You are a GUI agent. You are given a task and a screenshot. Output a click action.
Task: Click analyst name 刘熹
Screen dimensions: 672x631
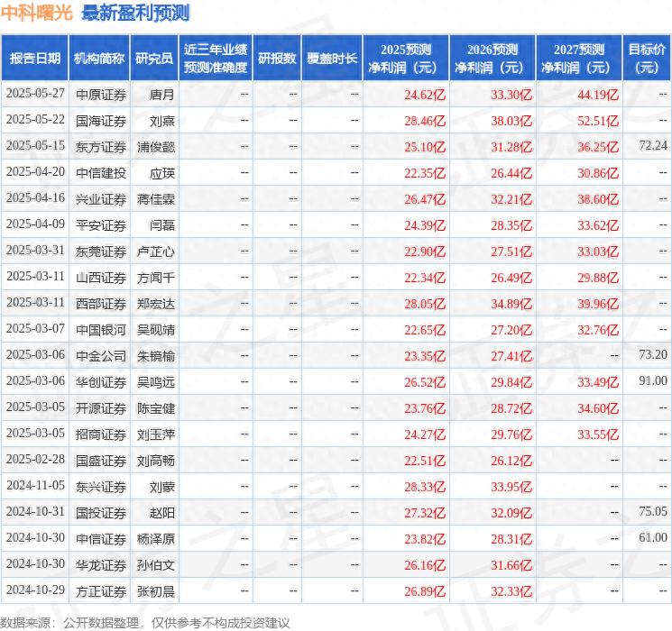pos(162,121)
